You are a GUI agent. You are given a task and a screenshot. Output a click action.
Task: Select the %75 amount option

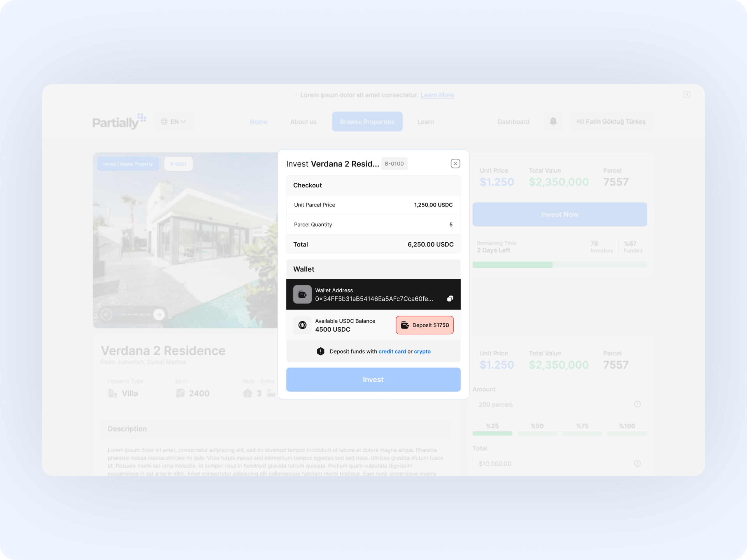tap(582, 429)
